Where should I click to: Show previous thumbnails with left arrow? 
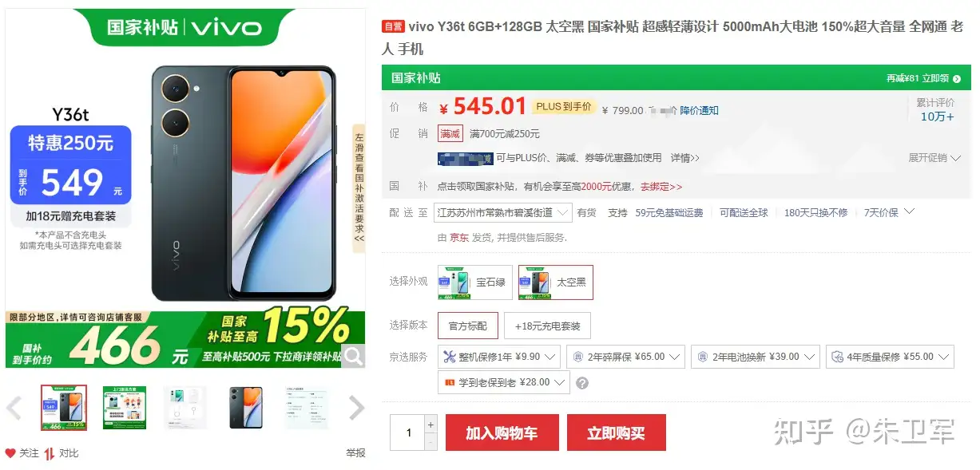pyautogui.click(x=14, y=409)
